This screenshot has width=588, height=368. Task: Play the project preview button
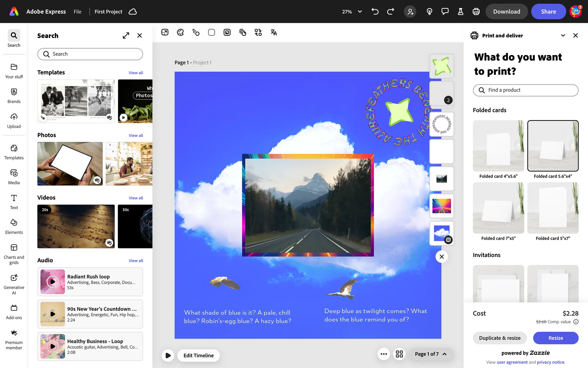(x=168, y=355)
